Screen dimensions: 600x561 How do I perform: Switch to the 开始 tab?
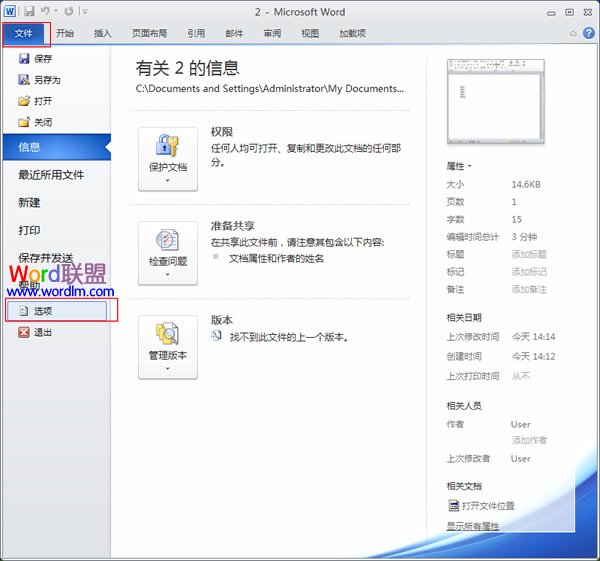(x=65, y=34)
